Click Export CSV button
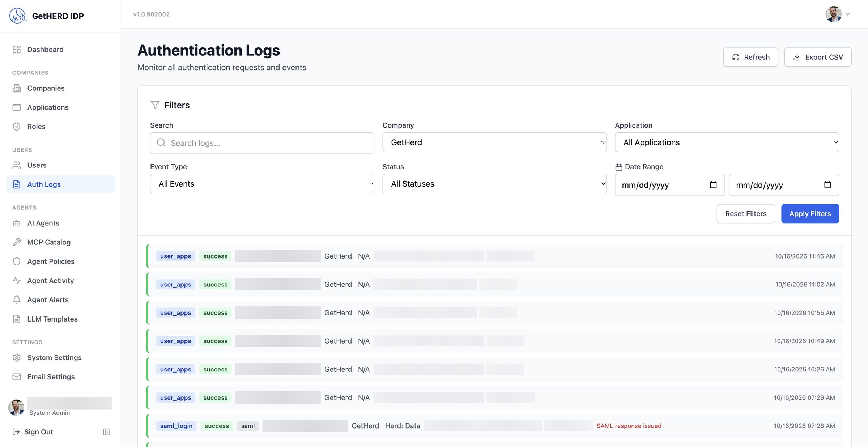The width and height of the screenshot is (868, 447). (x=818, y=57)
